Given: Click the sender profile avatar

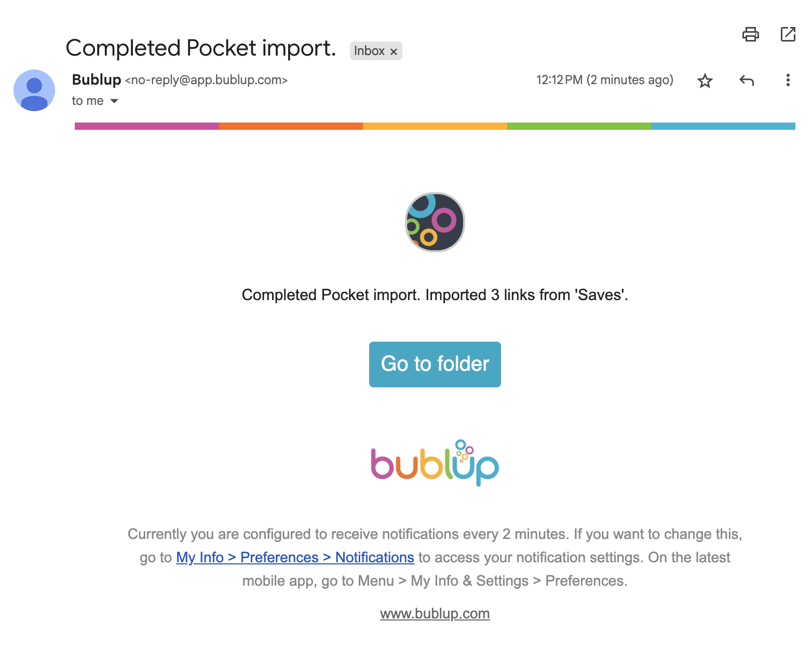Looking at the screenshot, I should pos(34,90).
